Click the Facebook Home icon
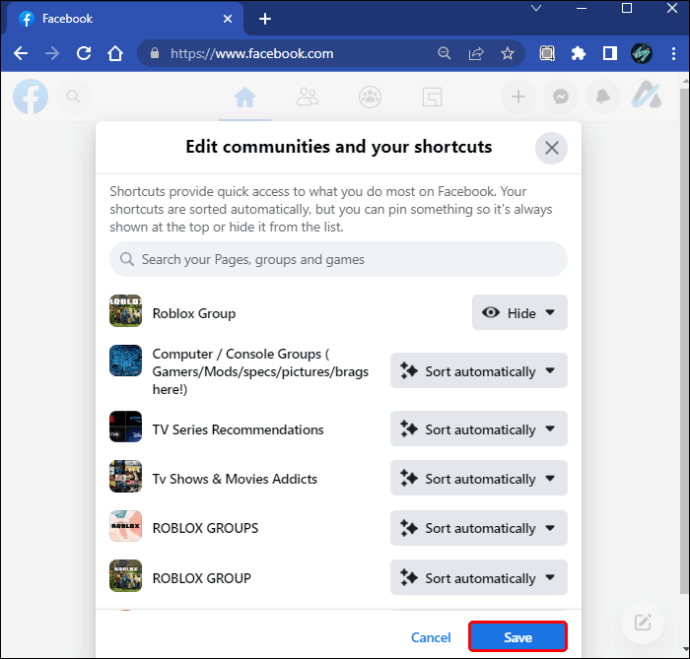 245,97
